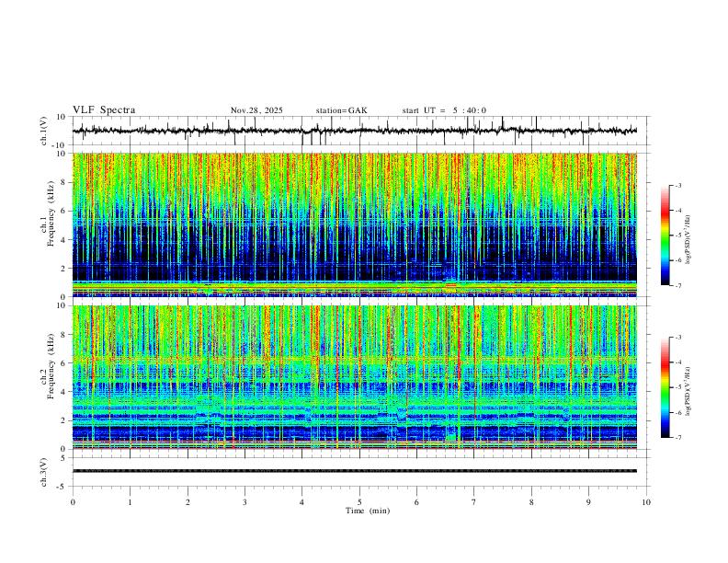The image size is (728, 563).
Task: Click the "8" kHz tick on ch.1 frequency axis
Action: [63, 182]
